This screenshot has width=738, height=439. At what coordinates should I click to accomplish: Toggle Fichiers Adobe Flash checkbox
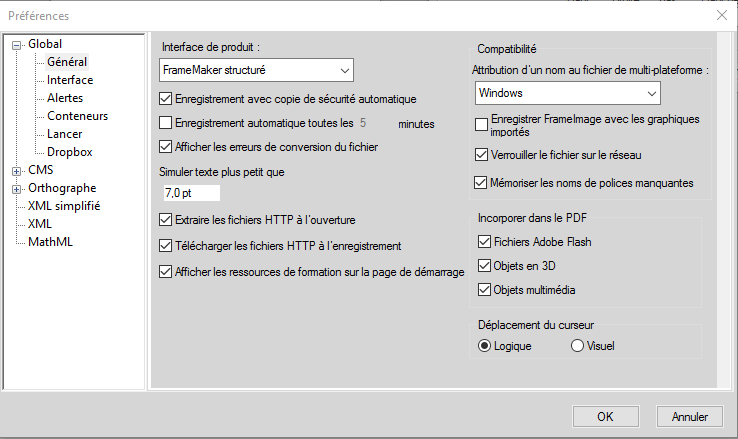coord(486,242)
